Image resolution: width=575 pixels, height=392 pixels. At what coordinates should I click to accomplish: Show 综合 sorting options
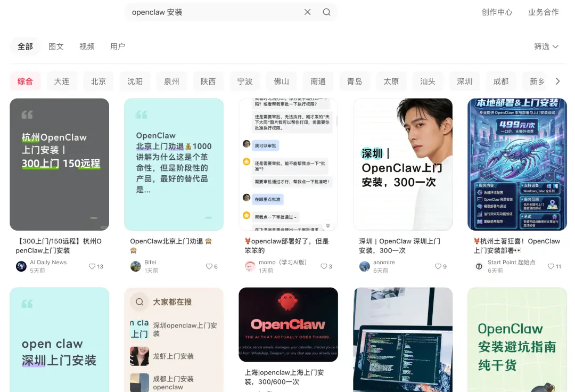(25, 81)
